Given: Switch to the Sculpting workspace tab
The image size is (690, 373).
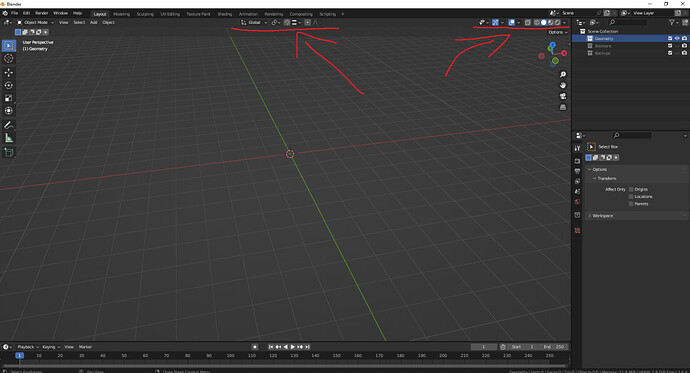Looking at the screenshot, I should (x=145, y=14).
